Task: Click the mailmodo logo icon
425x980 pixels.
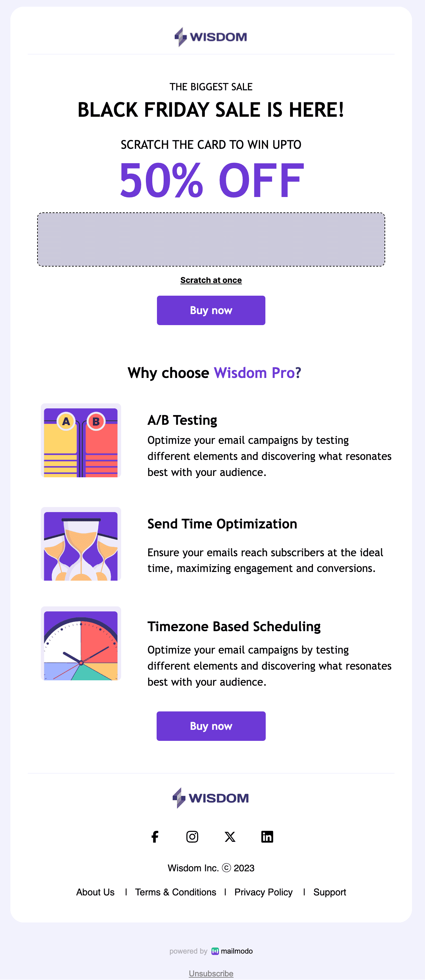Action: pyautogui.click(x=215, y=951)
